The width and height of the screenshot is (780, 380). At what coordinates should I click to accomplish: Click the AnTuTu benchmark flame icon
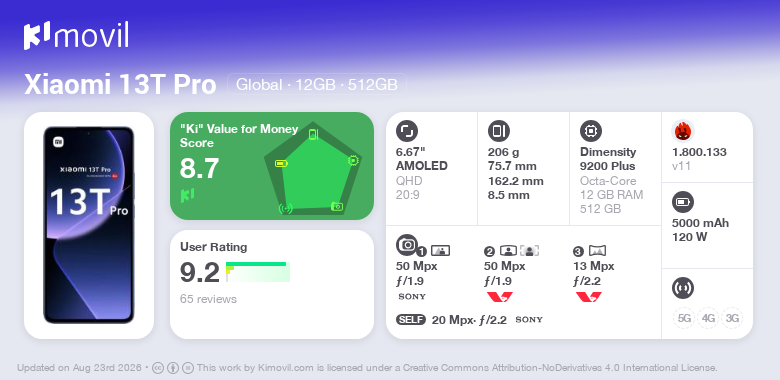[683, 131]
